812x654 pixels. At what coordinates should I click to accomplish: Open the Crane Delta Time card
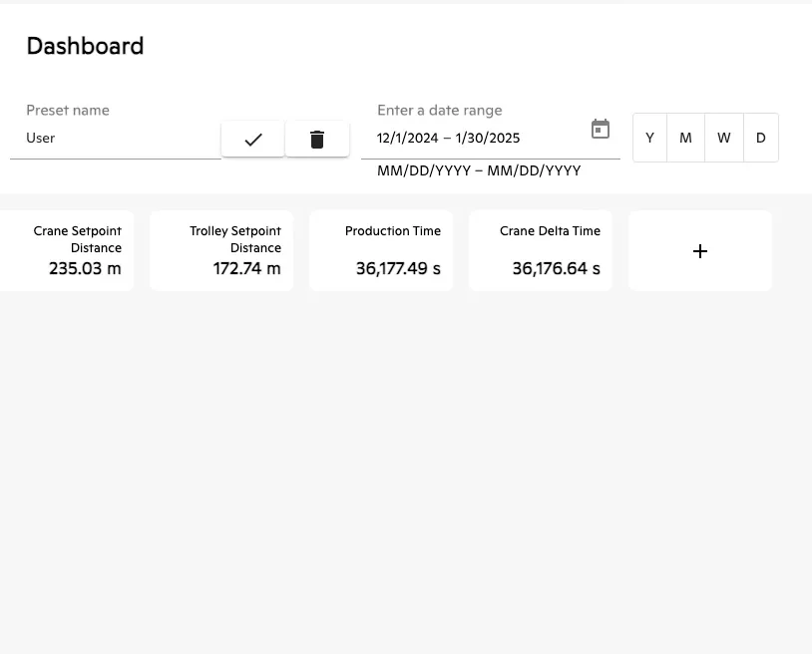click(x=541, y=251)
